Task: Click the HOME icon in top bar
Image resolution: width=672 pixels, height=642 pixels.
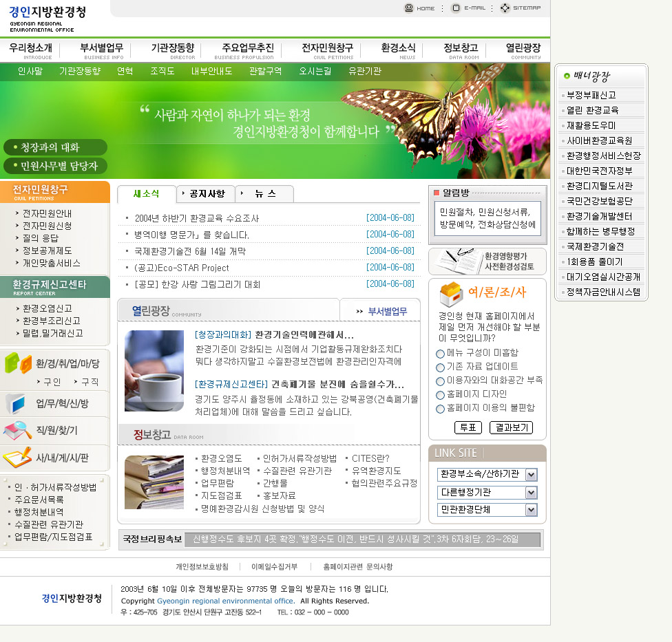Action: [409, 8]
